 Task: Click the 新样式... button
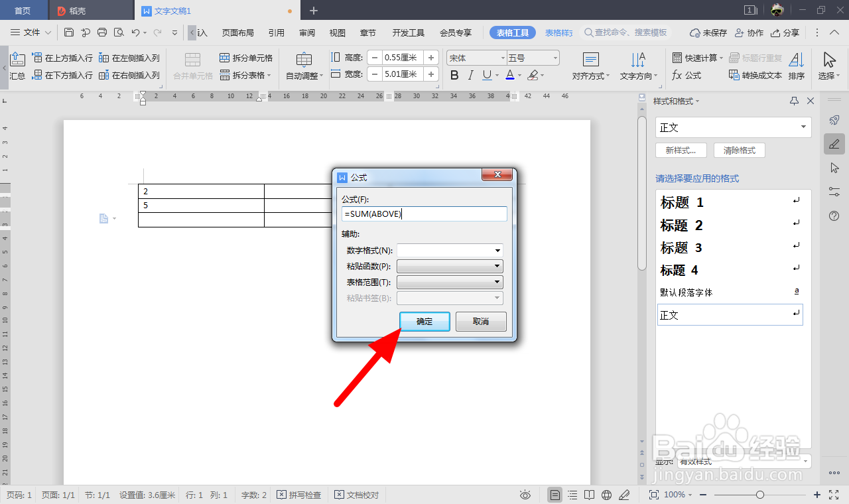coord(681,151)
